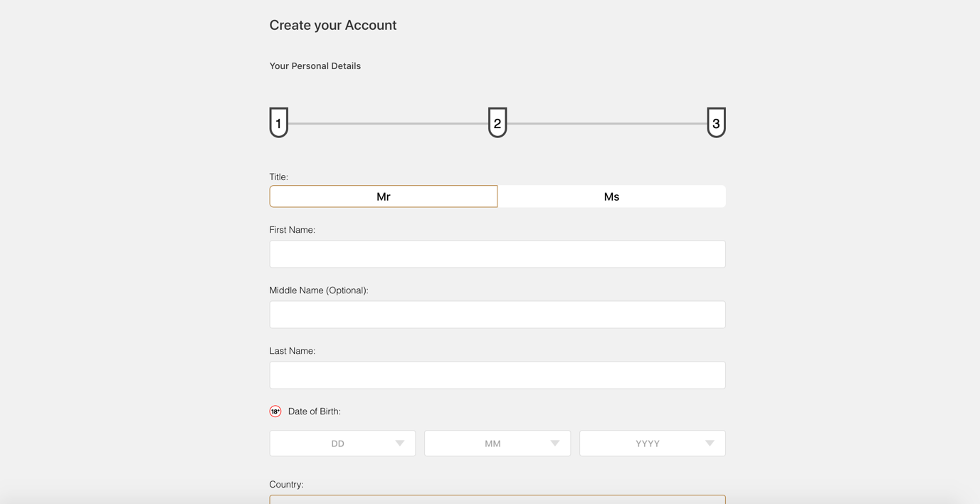Screen dimensions: 980x504
Task: Click the Country selection field
Action: pyautogui.click(x=497, y=499)
